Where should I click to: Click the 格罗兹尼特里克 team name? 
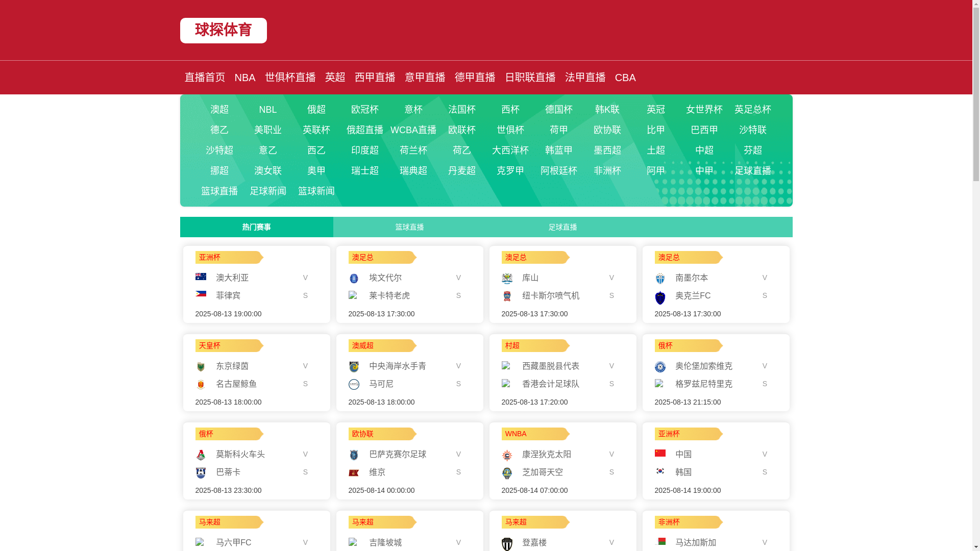(704, 384)
